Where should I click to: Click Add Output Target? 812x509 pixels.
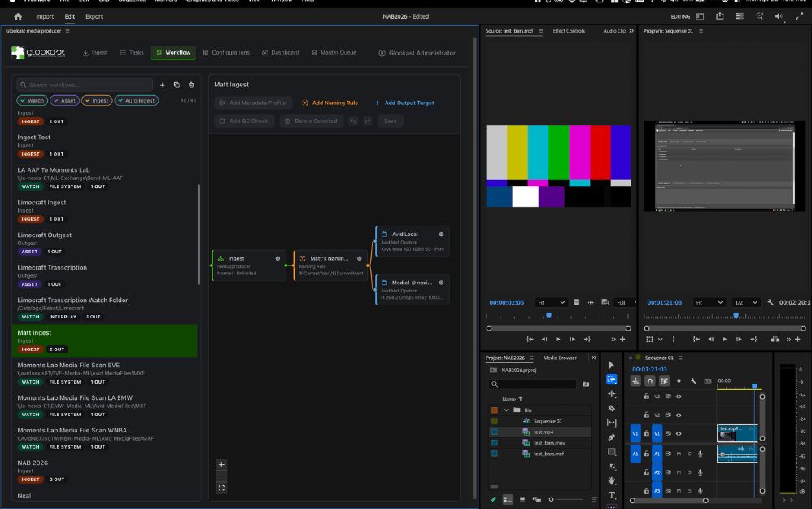point(404,103)
